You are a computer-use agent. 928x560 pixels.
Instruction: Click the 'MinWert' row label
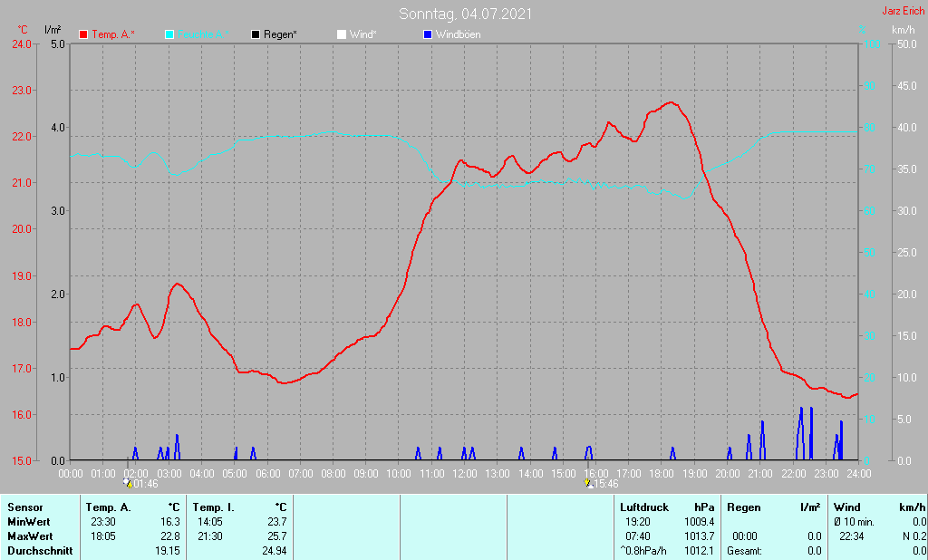(x=29, y=522)
